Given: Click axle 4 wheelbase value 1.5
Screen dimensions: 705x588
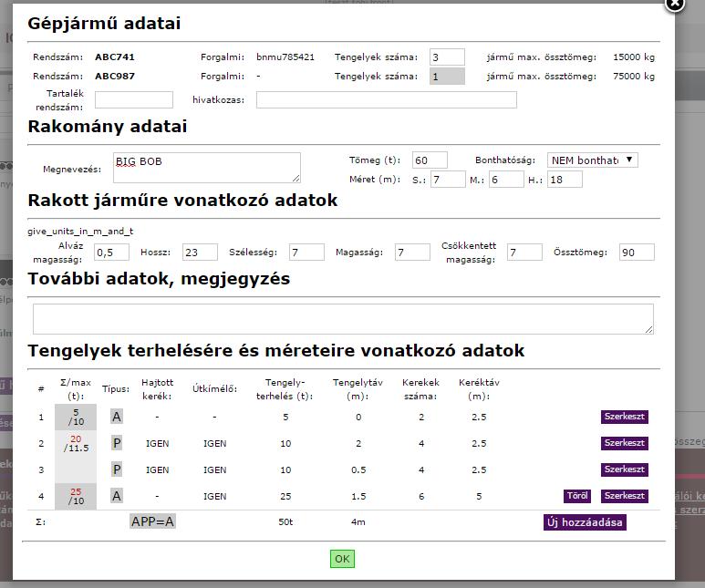Looking at the screenshot, I should pos(358,496).
